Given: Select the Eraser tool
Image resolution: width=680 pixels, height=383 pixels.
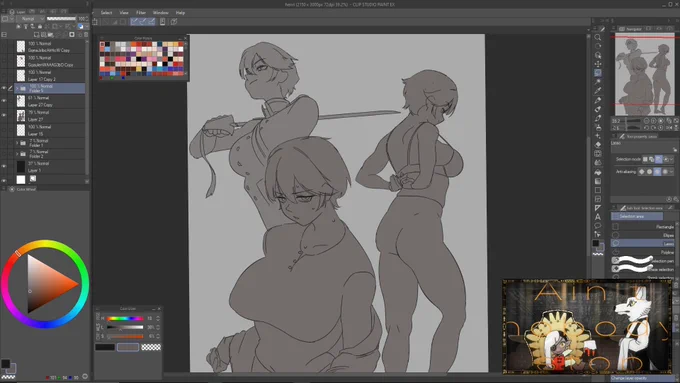Looking at the screenshot, I should (598, 144).
